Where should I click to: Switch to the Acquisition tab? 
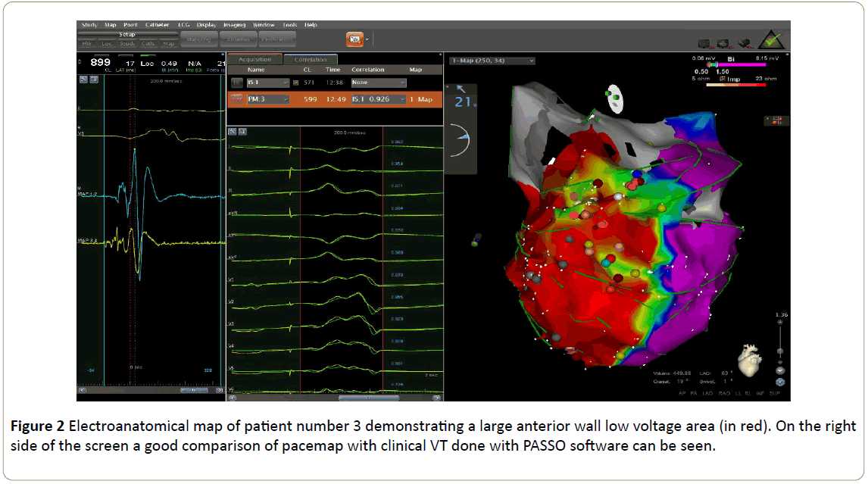[254, 59]
